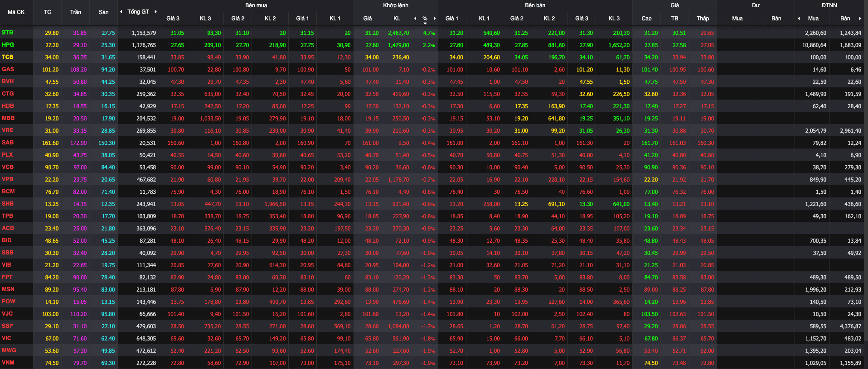Open VPB stock symbol
868x369 pixels.
[8, 179]
